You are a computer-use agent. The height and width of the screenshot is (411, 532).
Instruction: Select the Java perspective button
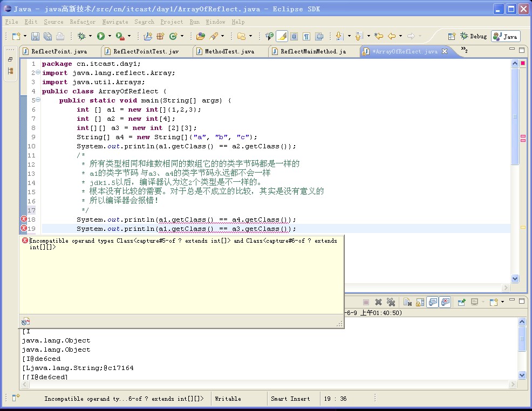pyautogui.click(x=506, y=36)
